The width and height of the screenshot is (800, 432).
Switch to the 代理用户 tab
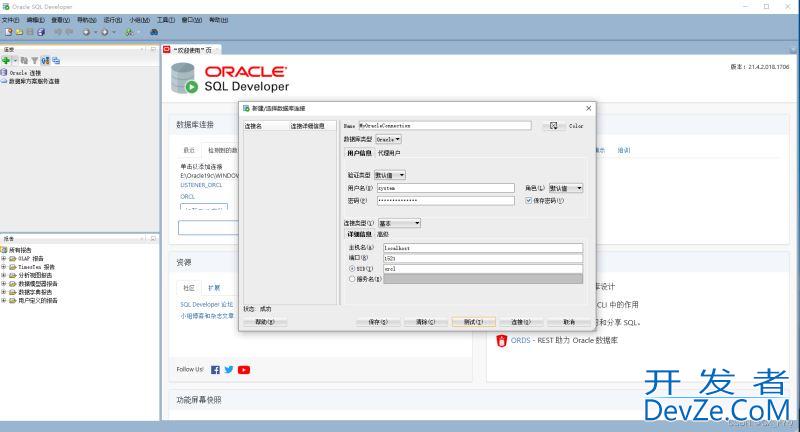[x=389, y=153]
